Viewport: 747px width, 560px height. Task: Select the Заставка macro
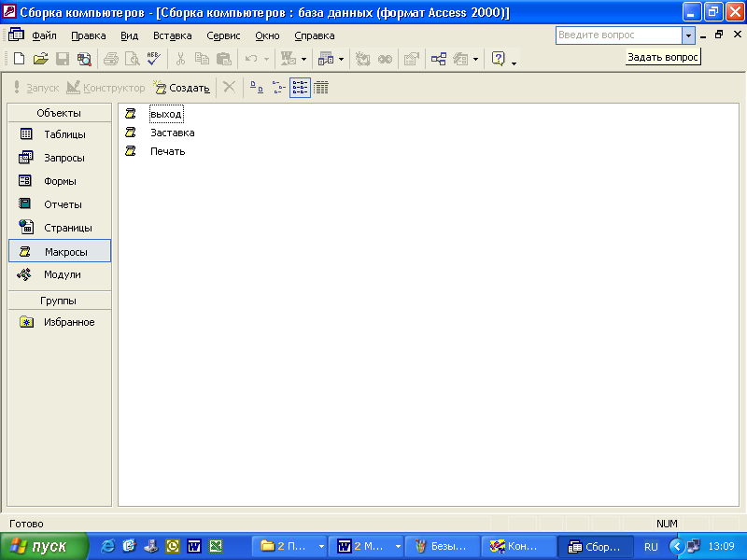(173, 133)
